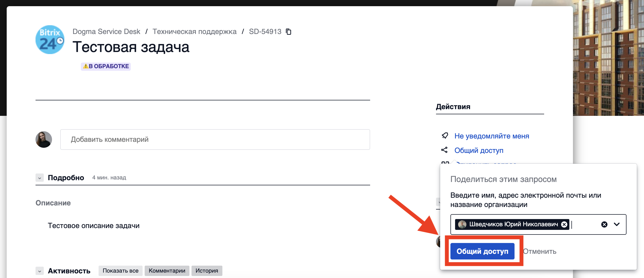Viewport: 644px width, 278px height.
Task: Cancel sharing with Отменить
Action: (x=539, y=251)
